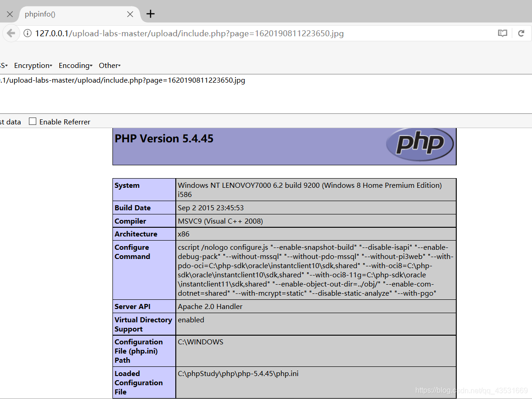Select the 'Build Date' label
Image resolution: width=532 pixels, height=399 pixels.
click(x=133, y=208)
